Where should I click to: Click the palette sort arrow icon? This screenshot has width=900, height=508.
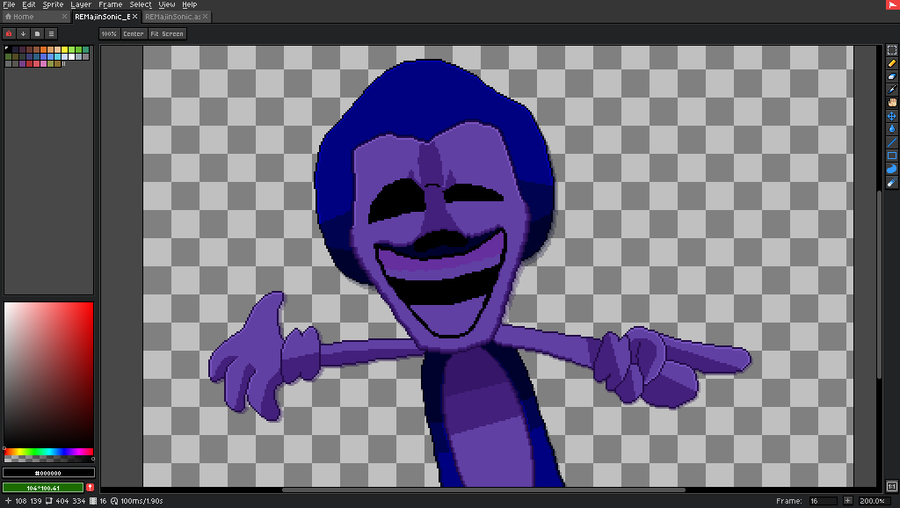coord(23,34)
